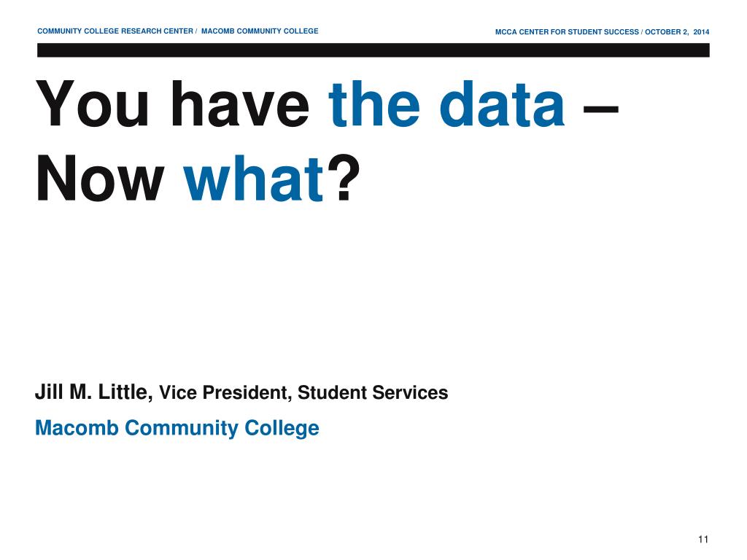Click the slide number 11
Screen dimensions: 747x560
click(x=703, y=539)
